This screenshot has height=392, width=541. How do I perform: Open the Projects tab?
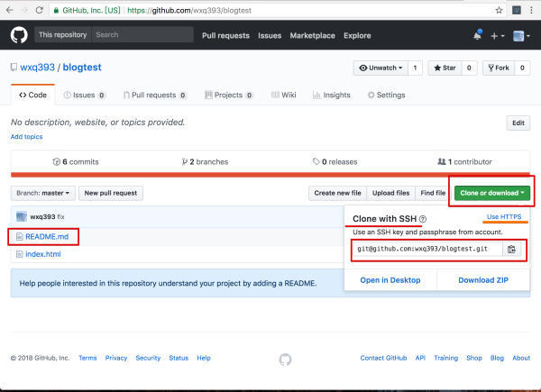coord(229,96)
